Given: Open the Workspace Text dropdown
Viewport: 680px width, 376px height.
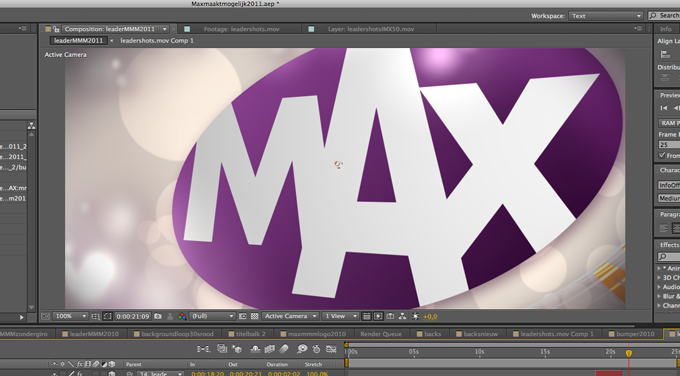Looking at the screenshot, I should click(605, 16).
